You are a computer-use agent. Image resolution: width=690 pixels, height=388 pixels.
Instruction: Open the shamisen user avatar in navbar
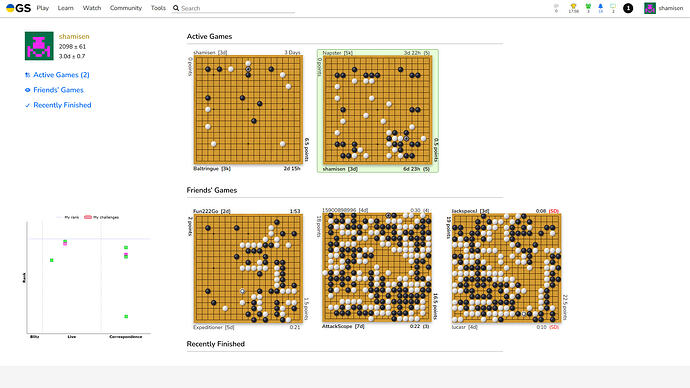[x=650, y=8]
